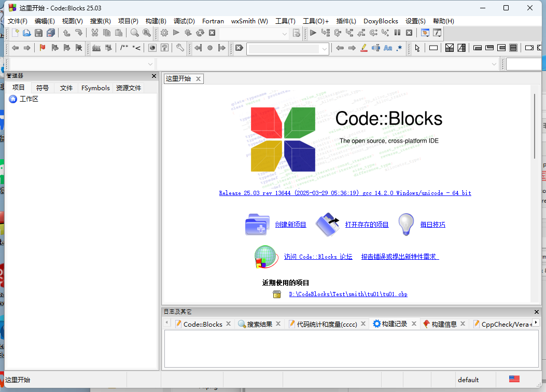The image size is (546, 392).
Task: Click the Stop debugger icon
Action: 409,33
